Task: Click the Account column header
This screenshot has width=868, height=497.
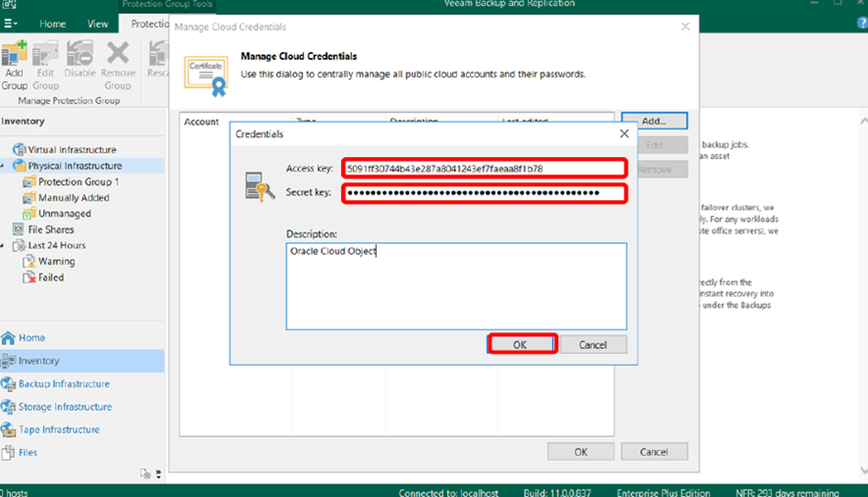Action: coord(201,122)
